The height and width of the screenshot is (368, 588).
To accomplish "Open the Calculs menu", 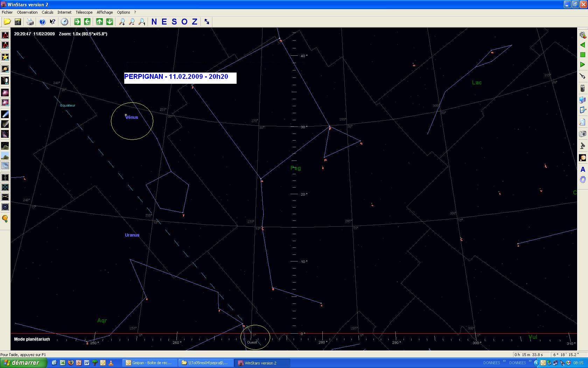I will coord(47,12).
